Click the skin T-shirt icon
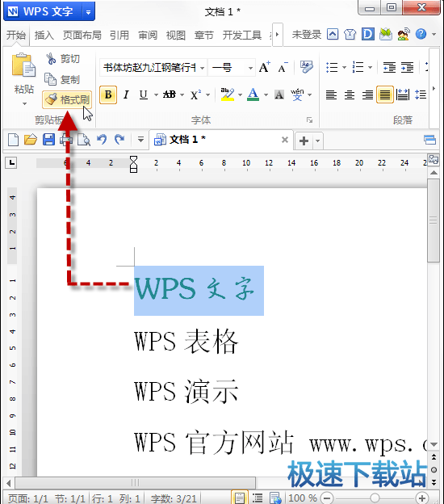 [350, 34]
